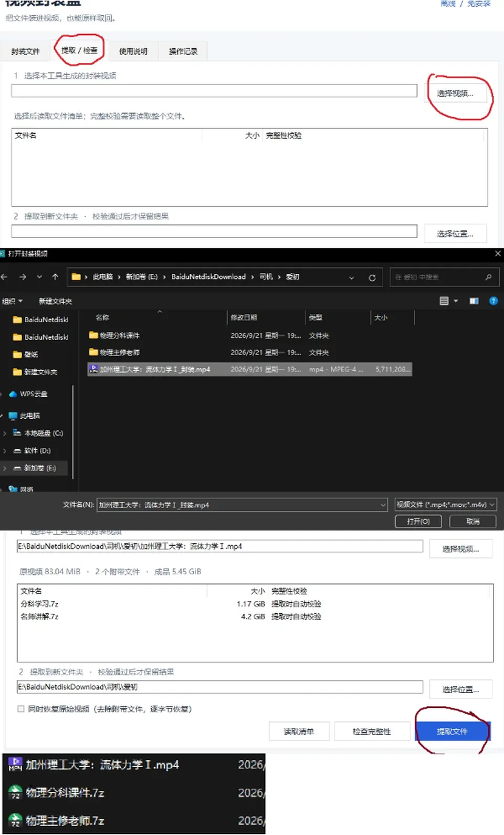504x835 pixels.
Task: Open the view options dropdown arrow
Action: (456, 301)
